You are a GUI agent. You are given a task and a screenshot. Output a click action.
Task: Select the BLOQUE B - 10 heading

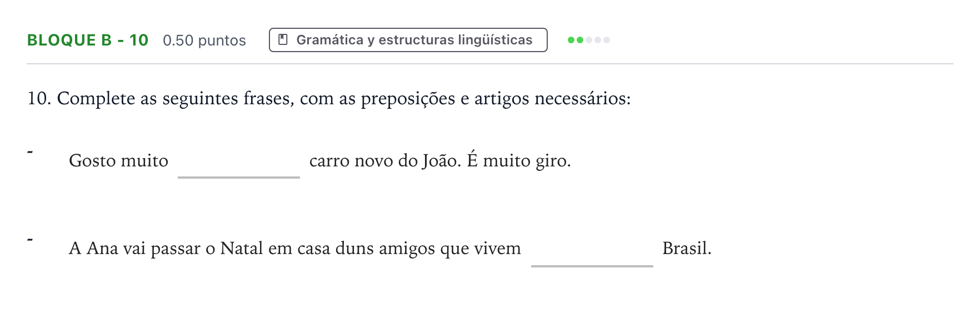(x=88, y=40)
